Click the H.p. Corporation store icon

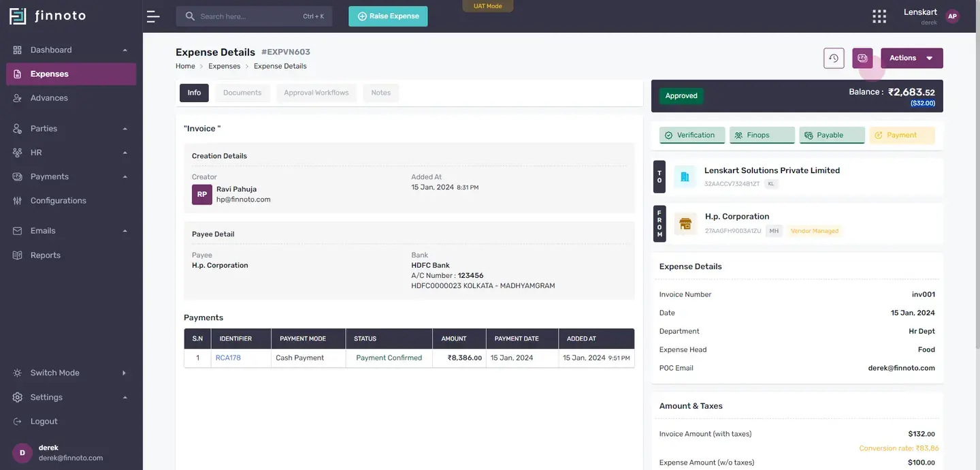click(x=685, y=223)
